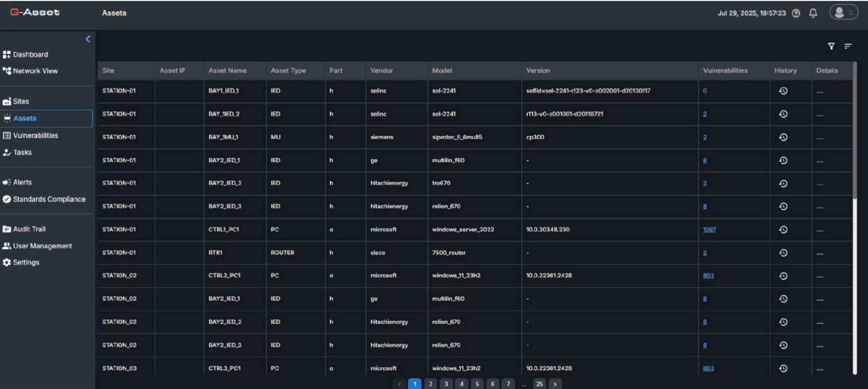Go to next page arrow
868x389 pixels.
pos(555,384)
